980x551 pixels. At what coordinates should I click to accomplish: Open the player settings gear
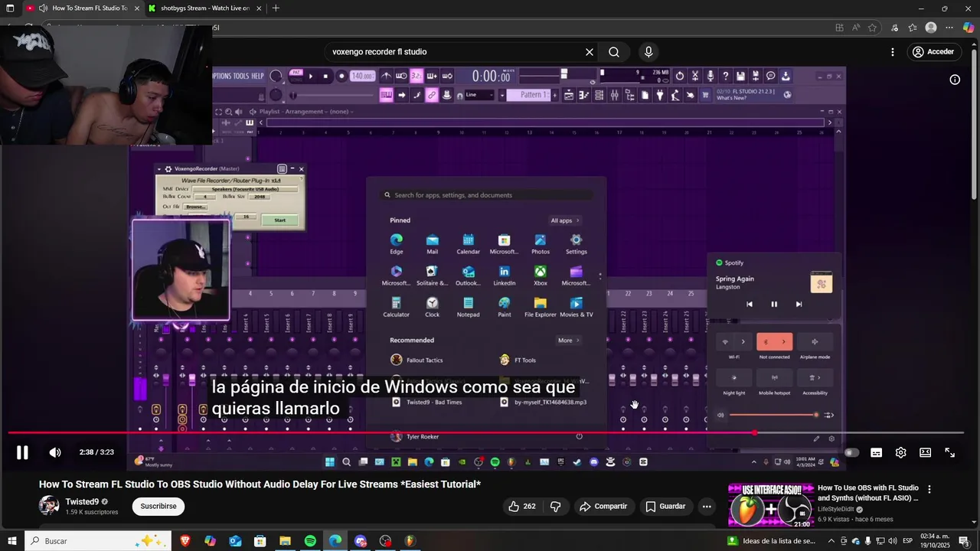[900, 452]
